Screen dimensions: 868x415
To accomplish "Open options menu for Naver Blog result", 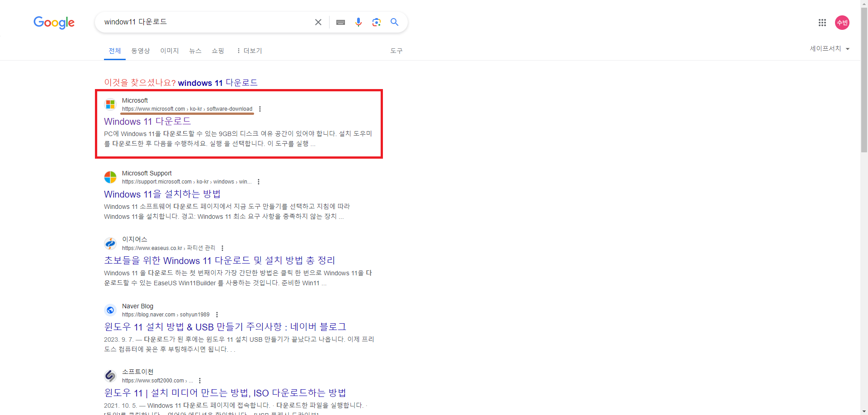I will (217, 315).
